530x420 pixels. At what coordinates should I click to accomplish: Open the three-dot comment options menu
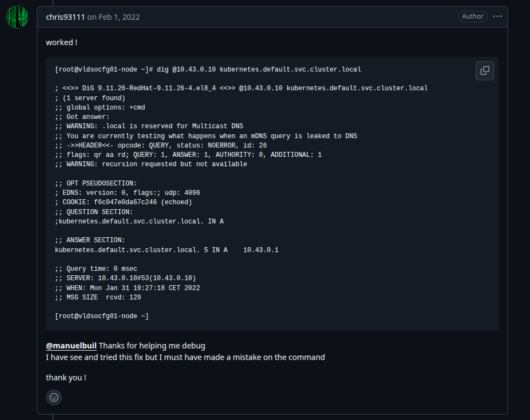(497, 16)
